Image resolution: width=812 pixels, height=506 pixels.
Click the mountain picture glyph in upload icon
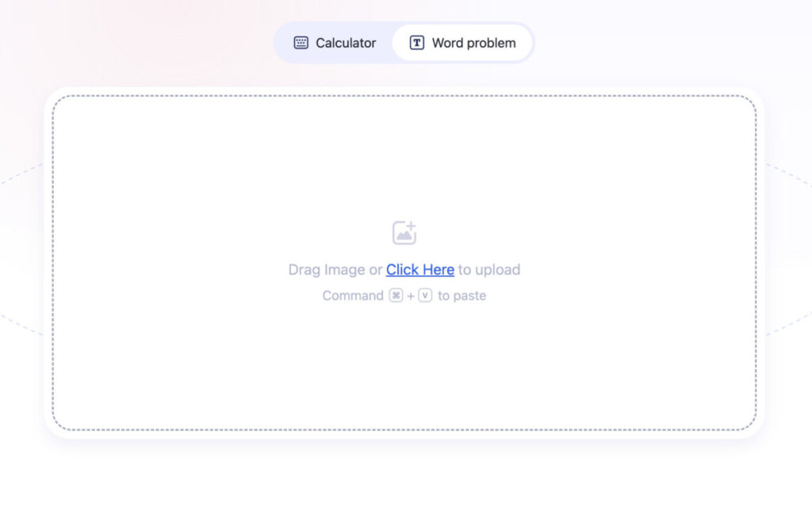[x=404, y=236]
